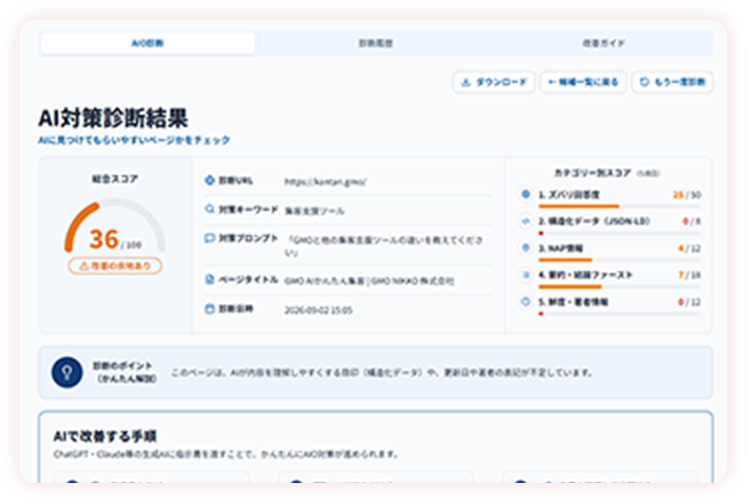This screenshot has height=502, width=746.
Task: Click the ダウンロード button
Action: [x=494, y=82]
